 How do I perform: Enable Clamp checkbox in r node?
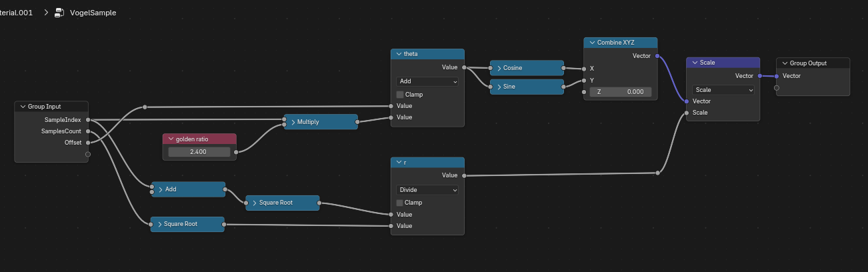coord(400,203)
